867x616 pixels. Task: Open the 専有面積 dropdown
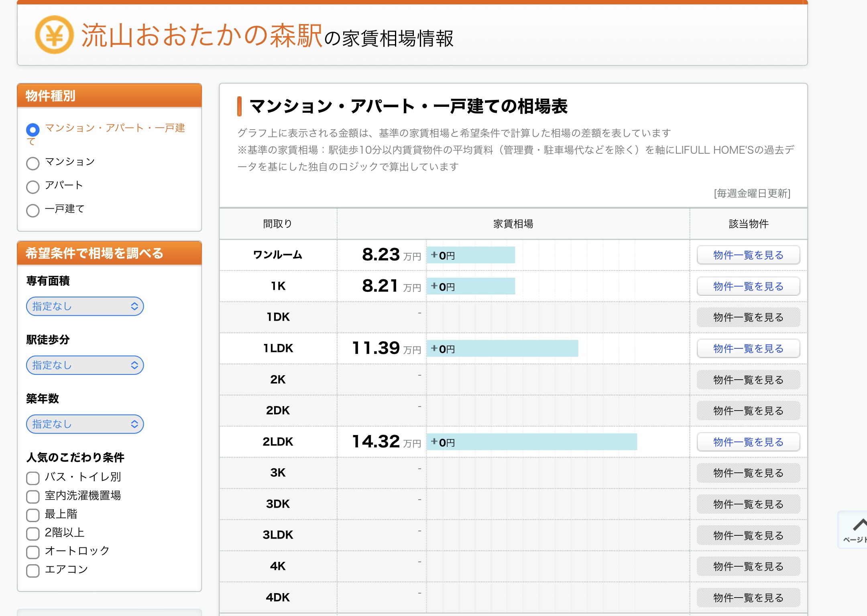tap(85, 306)
